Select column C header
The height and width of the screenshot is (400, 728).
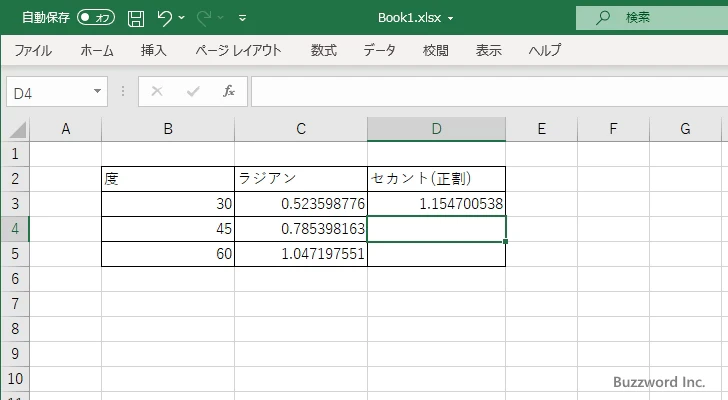(301, 129)
